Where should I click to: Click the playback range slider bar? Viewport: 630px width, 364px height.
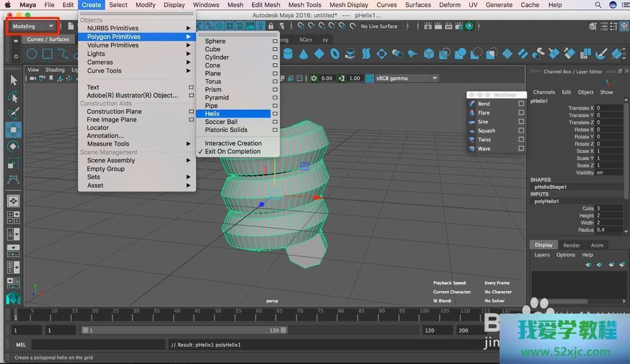(184, 330)
